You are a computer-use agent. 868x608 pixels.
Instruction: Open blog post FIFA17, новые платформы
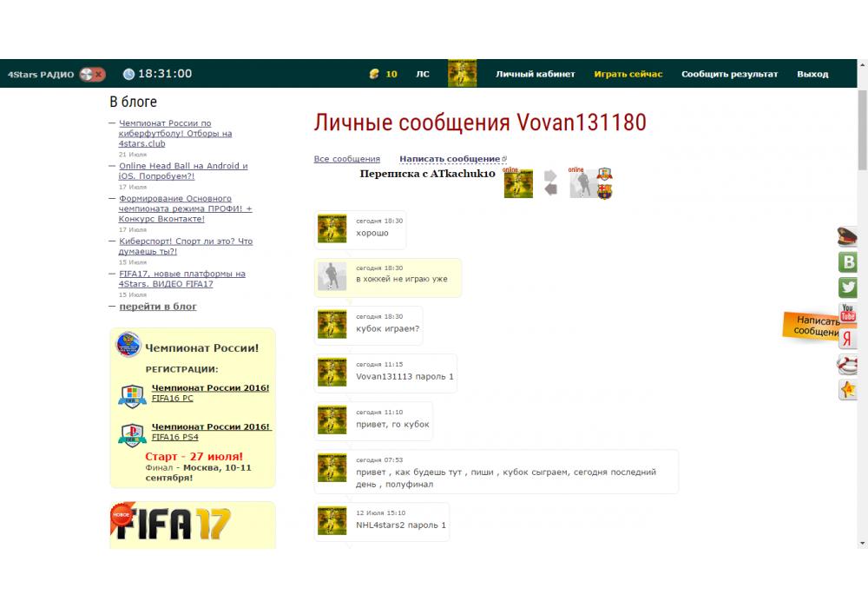point(181,279)
